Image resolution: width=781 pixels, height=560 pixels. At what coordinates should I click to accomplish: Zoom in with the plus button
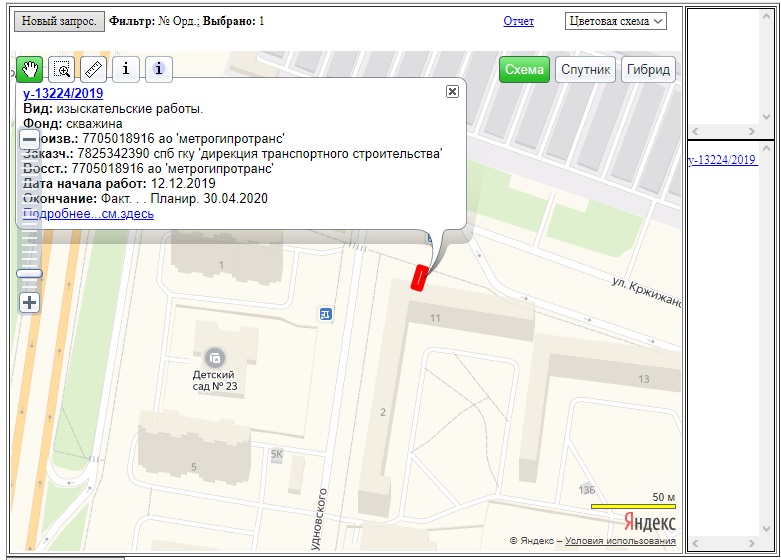click(x=30, y=302)
